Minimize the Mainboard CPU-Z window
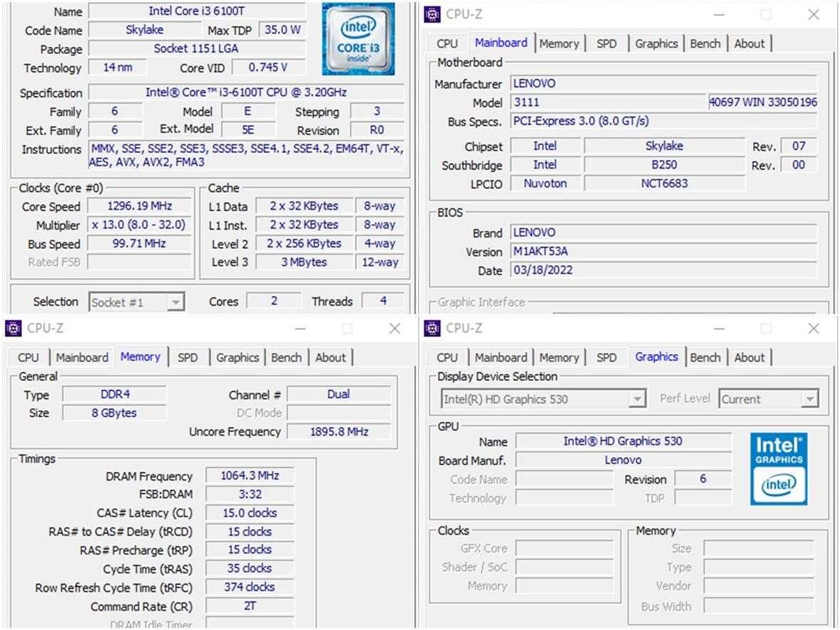 point(719,14)
